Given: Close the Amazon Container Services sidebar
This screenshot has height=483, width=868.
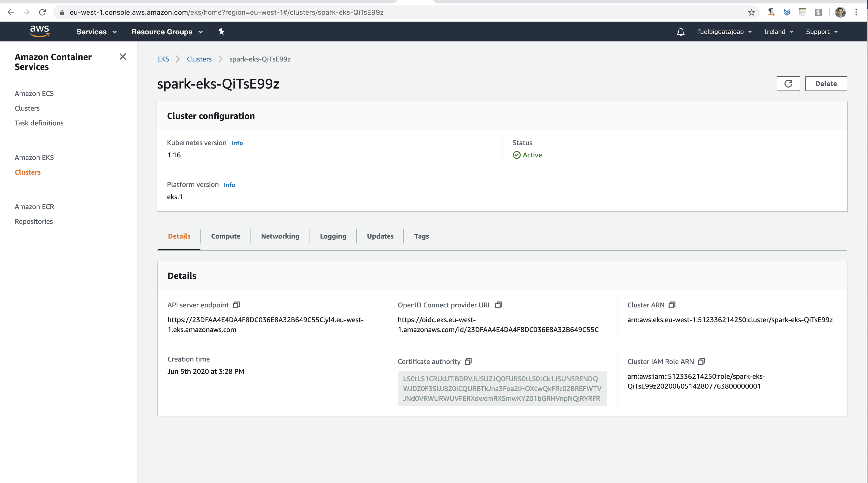Looking at the screenshot, I should (x=123, y=57).
